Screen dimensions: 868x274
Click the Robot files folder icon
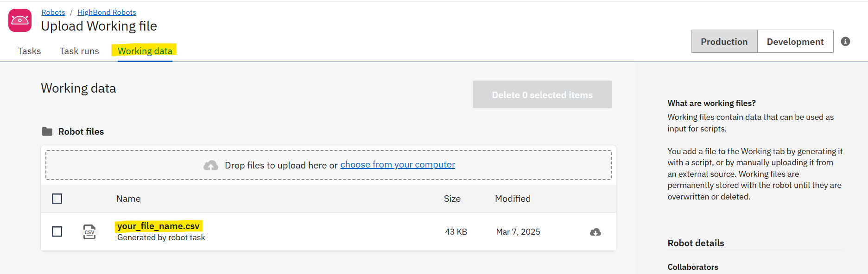[x=47, y=131]
